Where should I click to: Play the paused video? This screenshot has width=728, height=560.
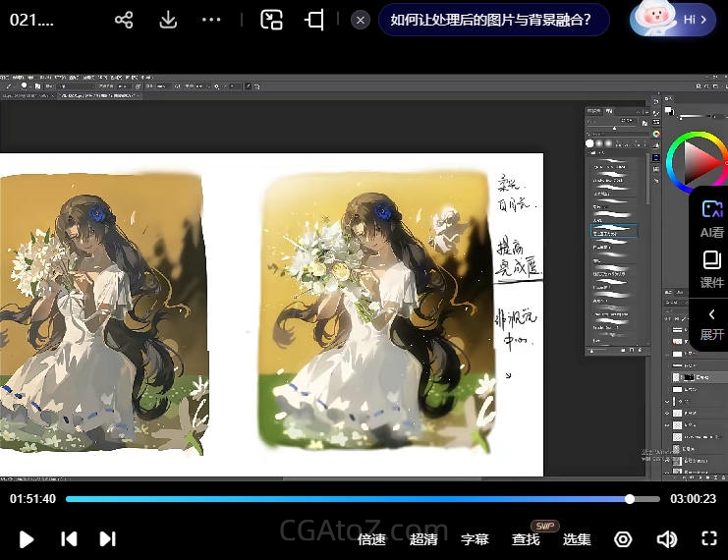coord(28,538)
